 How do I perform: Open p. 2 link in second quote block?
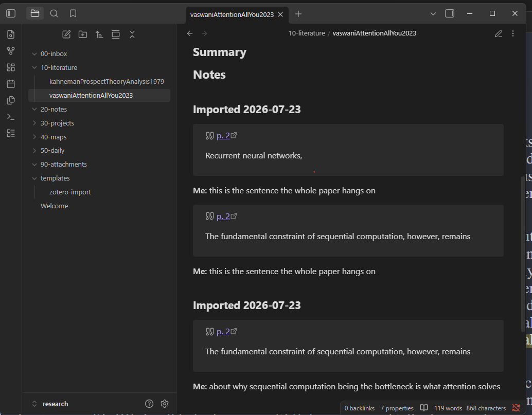223,216
